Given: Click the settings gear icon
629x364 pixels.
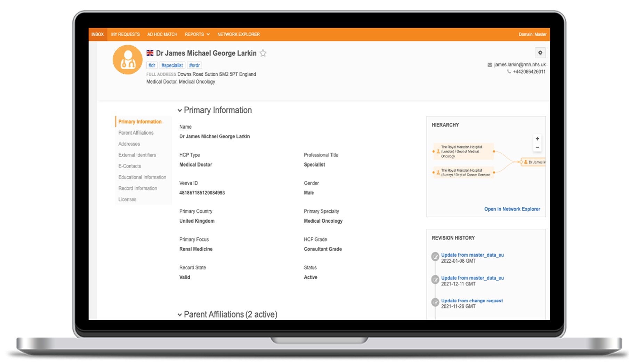Looking at the screenshot, I should (x=540, y=53).
